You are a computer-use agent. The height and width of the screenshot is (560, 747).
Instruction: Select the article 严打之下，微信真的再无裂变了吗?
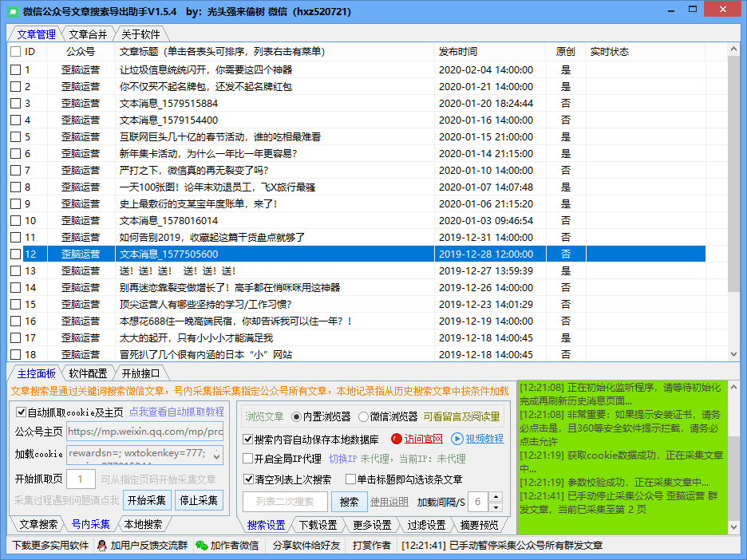[194, 171]
